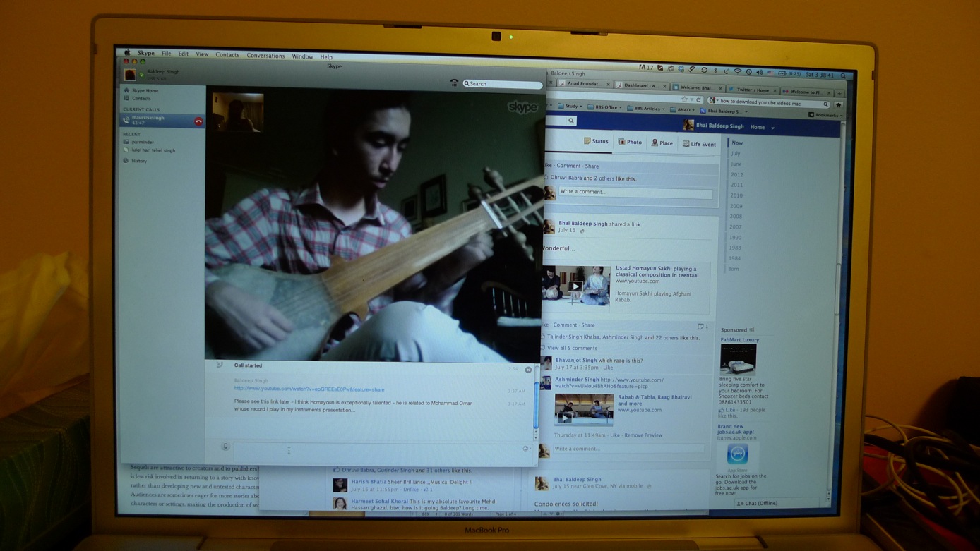Bookmark the page with the star icon
The height and width of the screenshot is (551, 980).
click(x=684, y=100)
